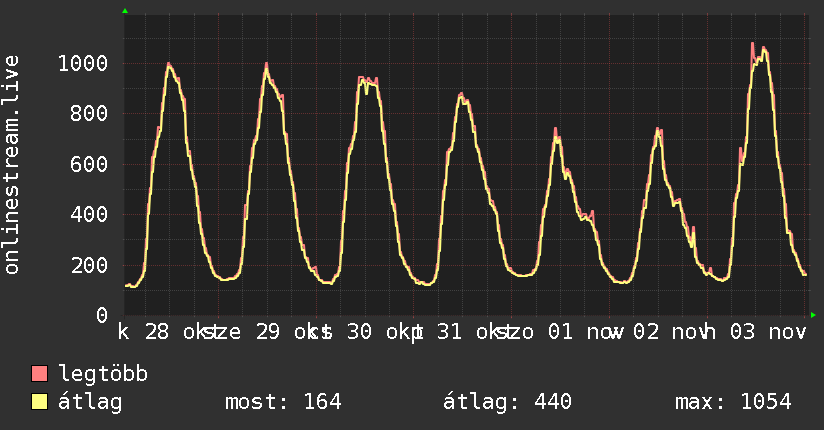The height and width of the screenshot is (430, 824).
Task: Click the yellow átlag legend swatch
Action: (39, 402)
